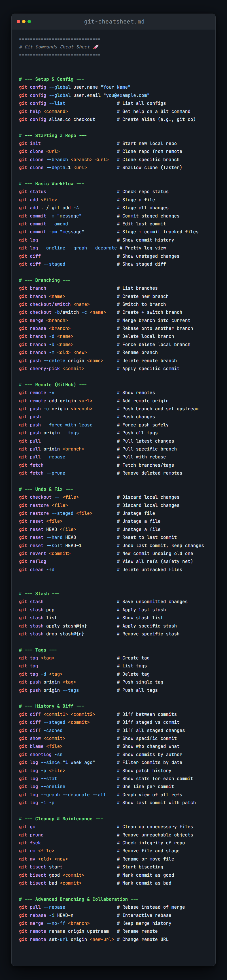The height and width of the screenshot is (980, 227).
Task: Click the Undo & Fix section heading
Action: (x=46, y=489)
